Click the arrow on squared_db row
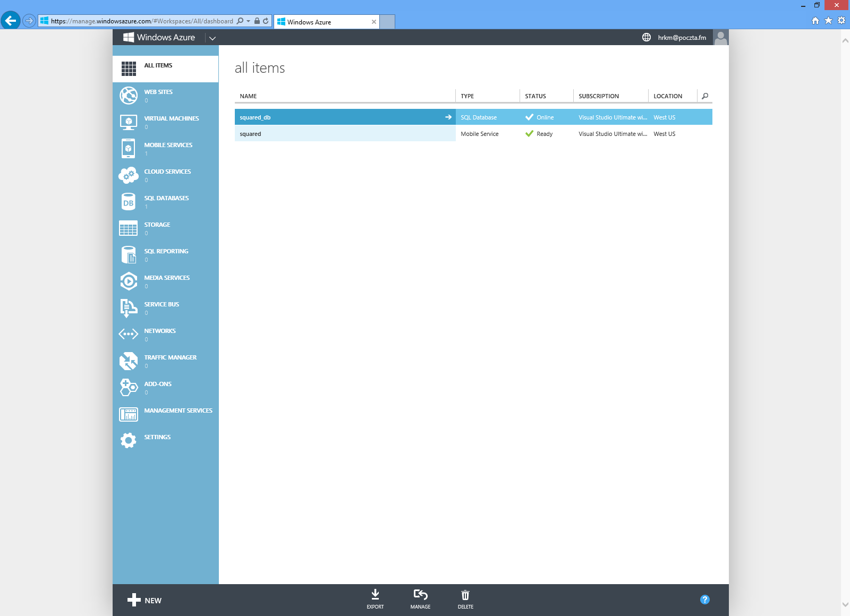Screen dimensions: 850x616 [x=448, y=117]
